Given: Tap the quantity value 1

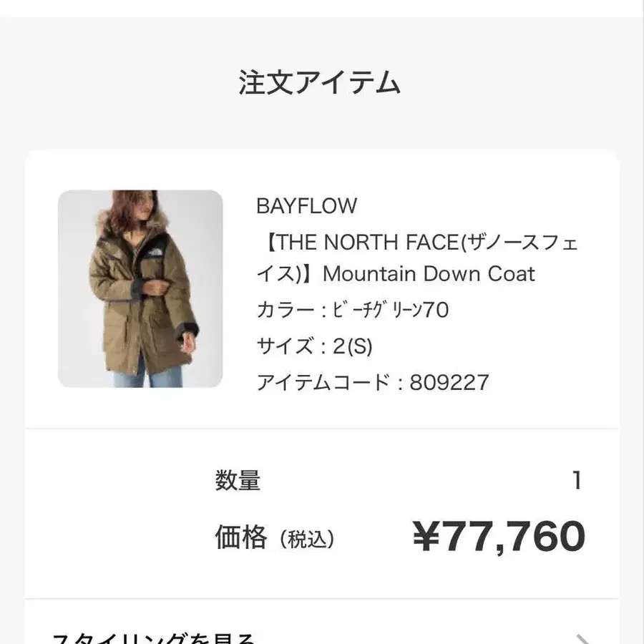Looking at the screenshot, I should click(x=577, y=480).
